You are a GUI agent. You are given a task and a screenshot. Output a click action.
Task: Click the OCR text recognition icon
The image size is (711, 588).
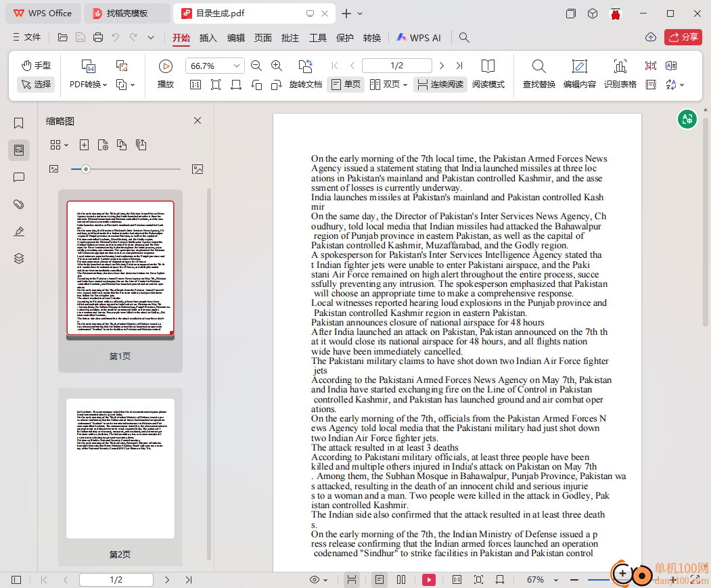click(x=651, y=66)
